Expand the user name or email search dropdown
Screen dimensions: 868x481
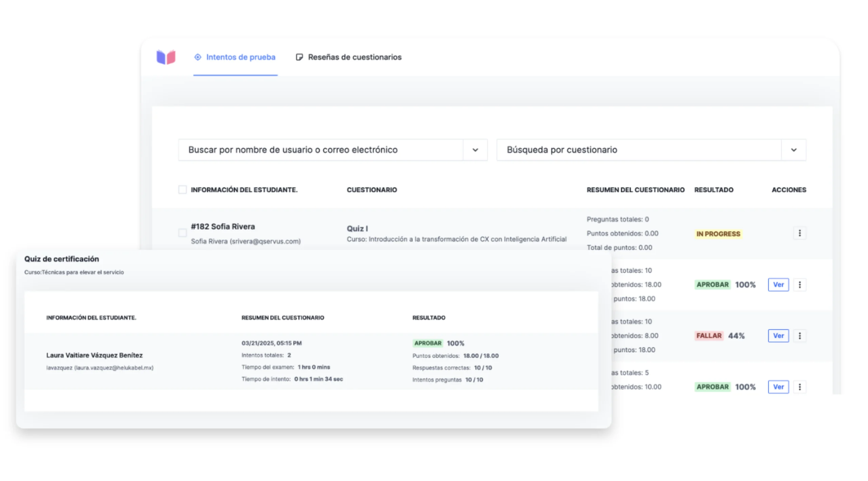click(475, 150)
